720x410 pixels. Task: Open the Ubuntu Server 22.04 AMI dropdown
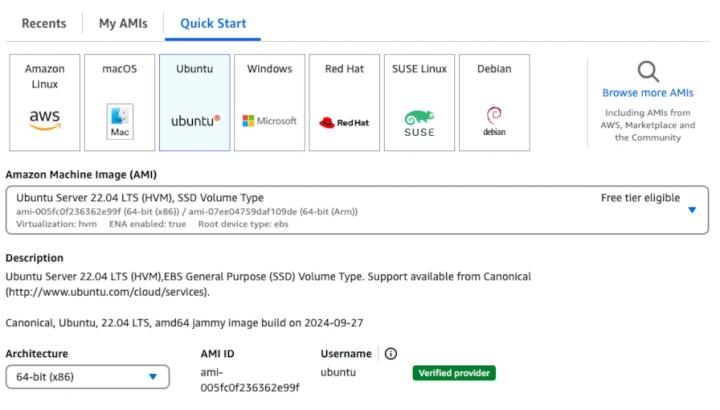pos(357,210)
